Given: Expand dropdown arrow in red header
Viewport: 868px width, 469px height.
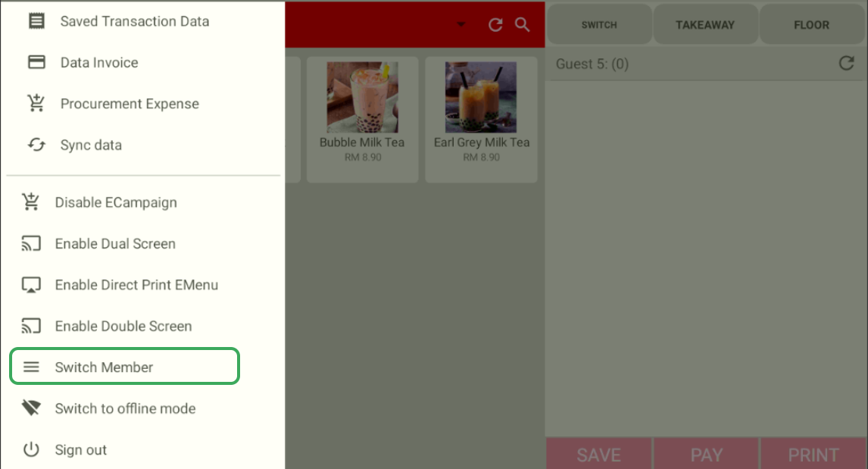Looking at the screenshot, I should pyautogui.click(x=461, y=24).
